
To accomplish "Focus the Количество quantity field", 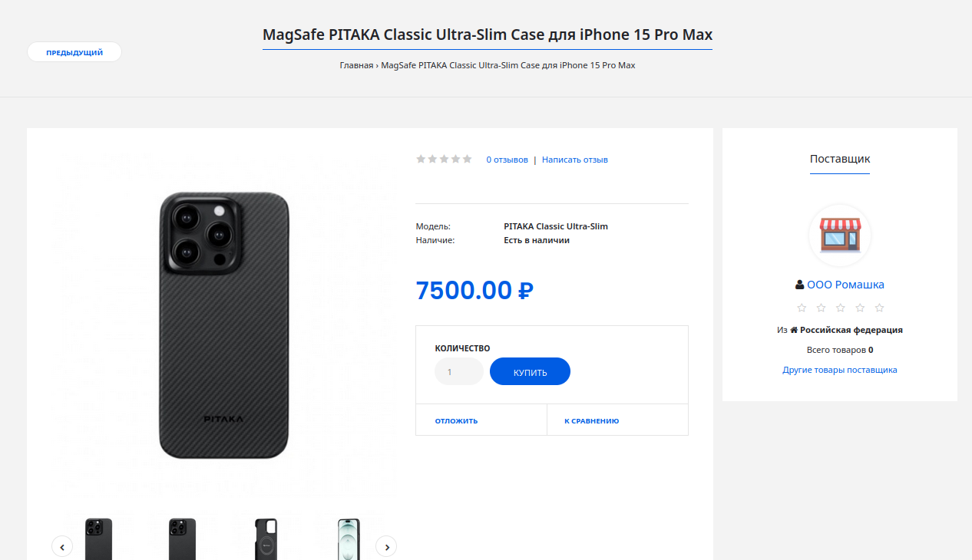I will point(458,372).
